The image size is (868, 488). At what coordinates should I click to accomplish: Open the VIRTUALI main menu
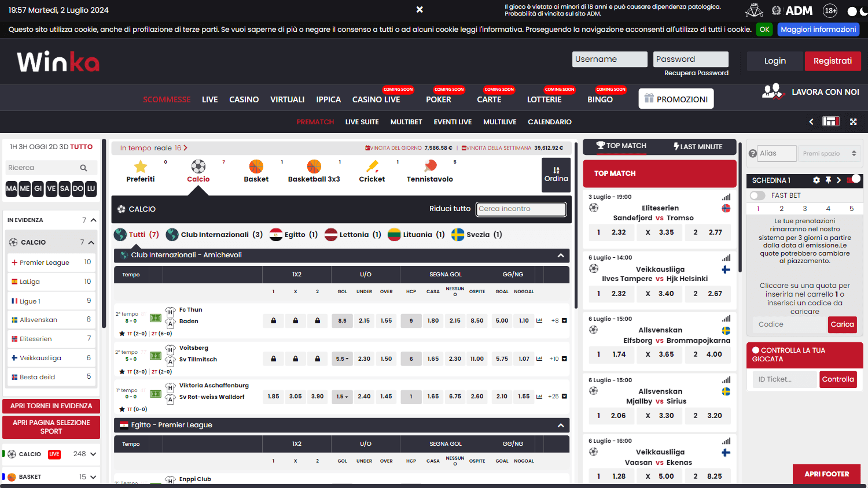(x=287, y=99)
